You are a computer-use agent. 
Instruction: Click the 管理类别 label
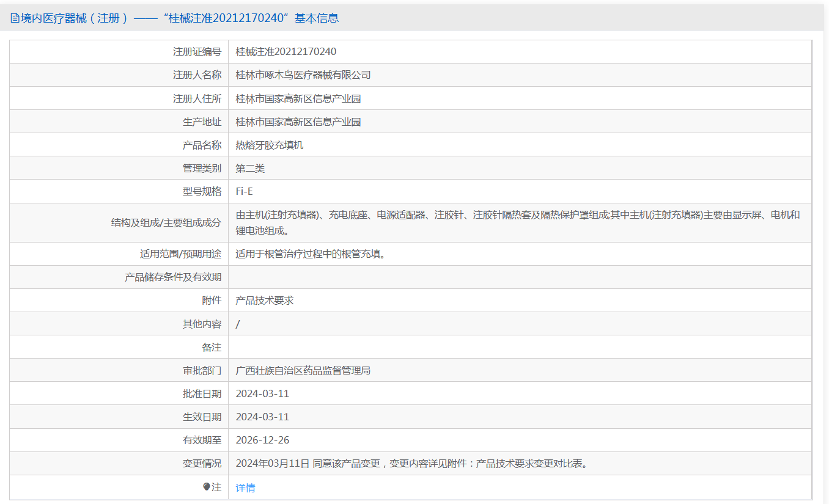coord(202,168)
